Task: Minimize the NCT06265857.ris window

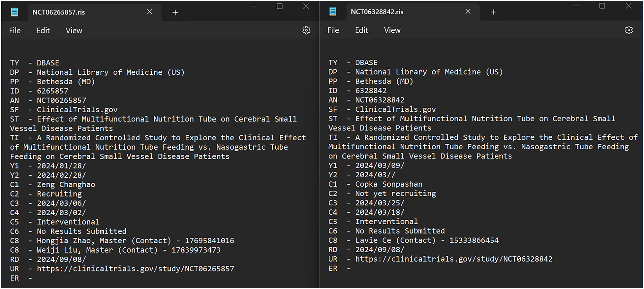Action: pyautogui.click(x=254, y=6)
